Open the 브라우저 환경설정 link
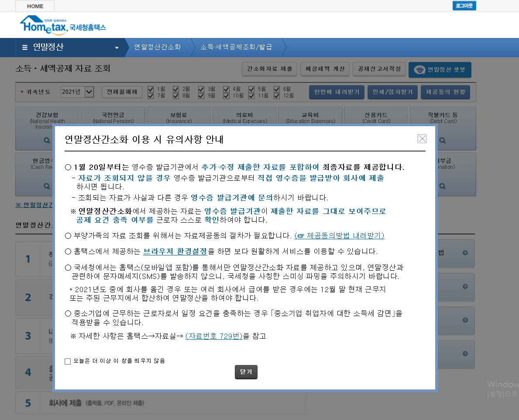The width and height of the screenshot is (519, 420). tap(175, 251)
